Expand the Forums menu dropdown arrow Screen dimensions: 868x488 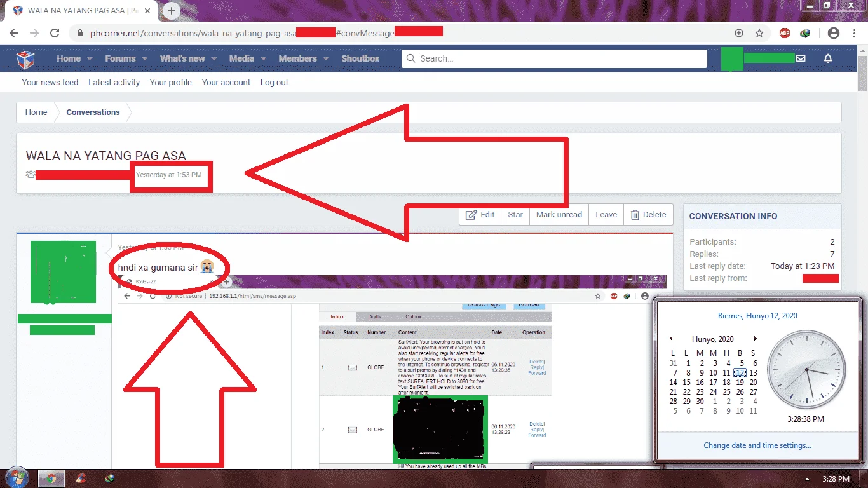(x=144, y=58)
